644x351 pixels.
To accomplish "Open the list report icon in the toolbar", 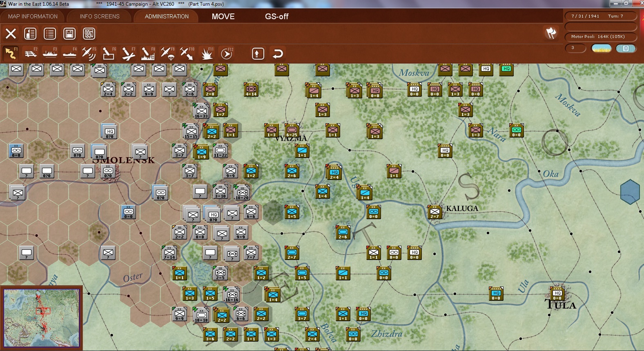I will coord(50,33).
